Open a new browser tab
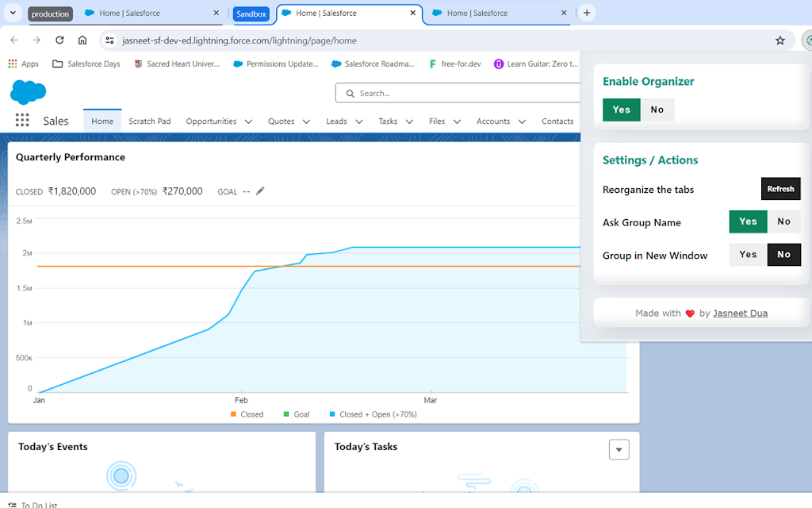Image resolution: width=812 pixels, height=508 pixels. [x=587, y=13]
